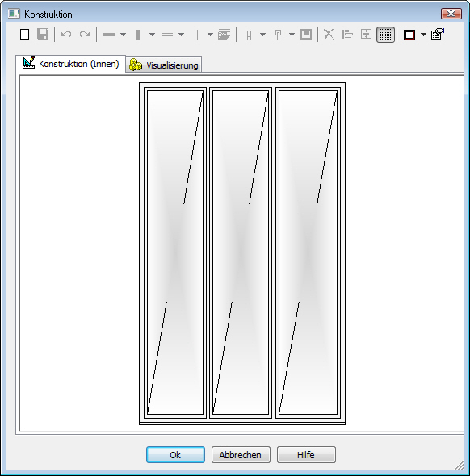This screenshot has height=476, width=470.
Task: Click the inset frame square toolbar icon
Action: 306,35
